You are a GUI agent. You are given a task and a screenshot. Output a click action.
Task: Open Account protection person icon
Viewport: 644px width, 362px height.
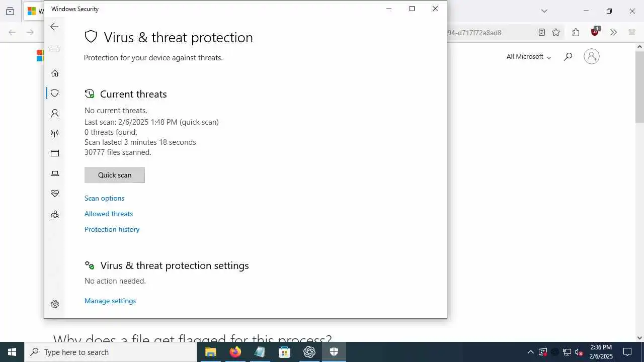pos(55,113)
